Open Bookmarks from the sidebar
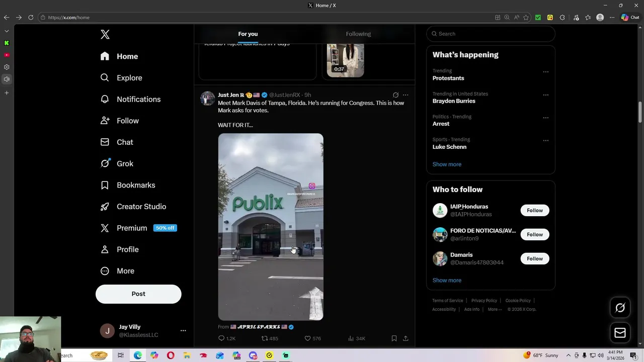Viewport: 644px width, 362px height. 128,185
